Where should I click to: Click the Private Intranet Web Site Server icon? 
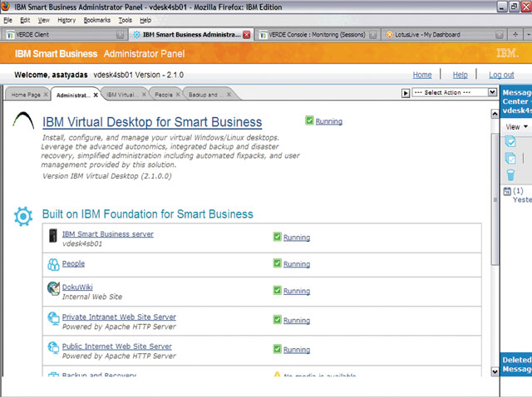click(53, 318)
